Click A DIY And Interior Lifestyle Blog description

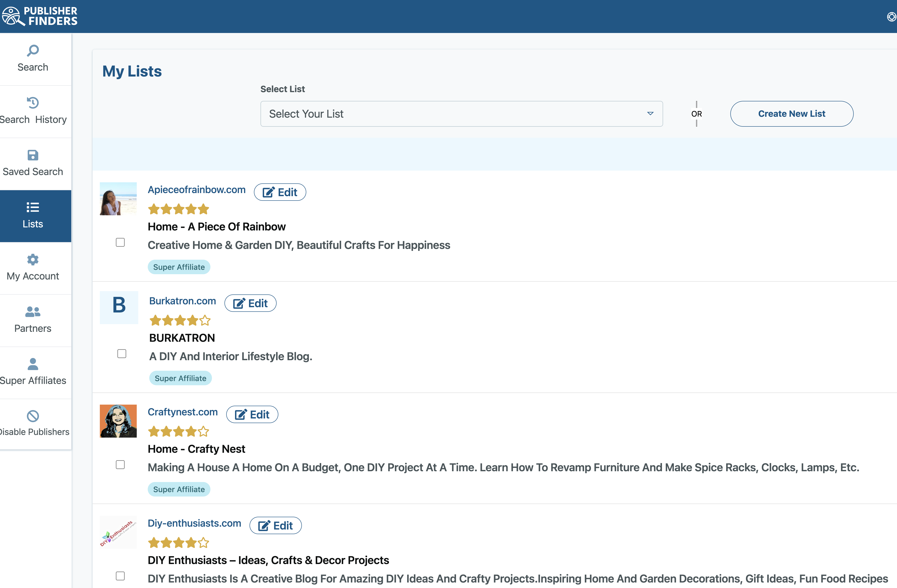point(231,356)
